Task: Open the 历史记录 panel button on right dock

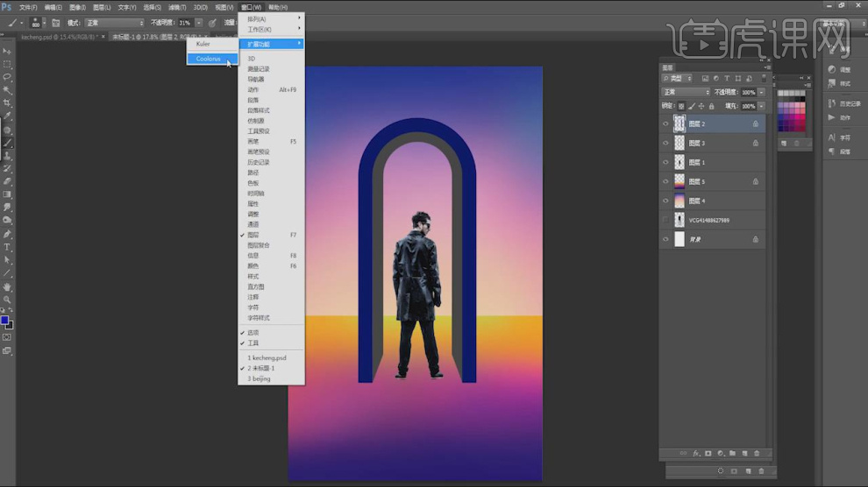Action: coord(844,103)
